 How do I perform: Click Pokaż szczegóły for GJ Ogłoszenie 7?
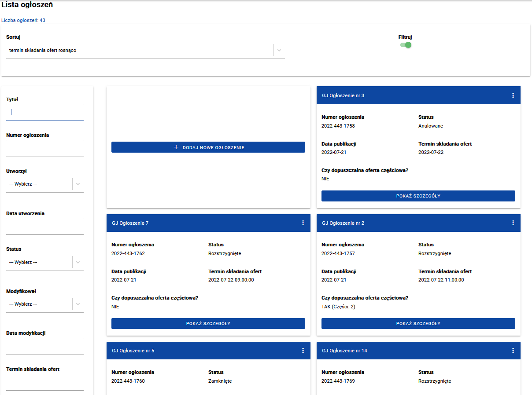pos(208,323)
